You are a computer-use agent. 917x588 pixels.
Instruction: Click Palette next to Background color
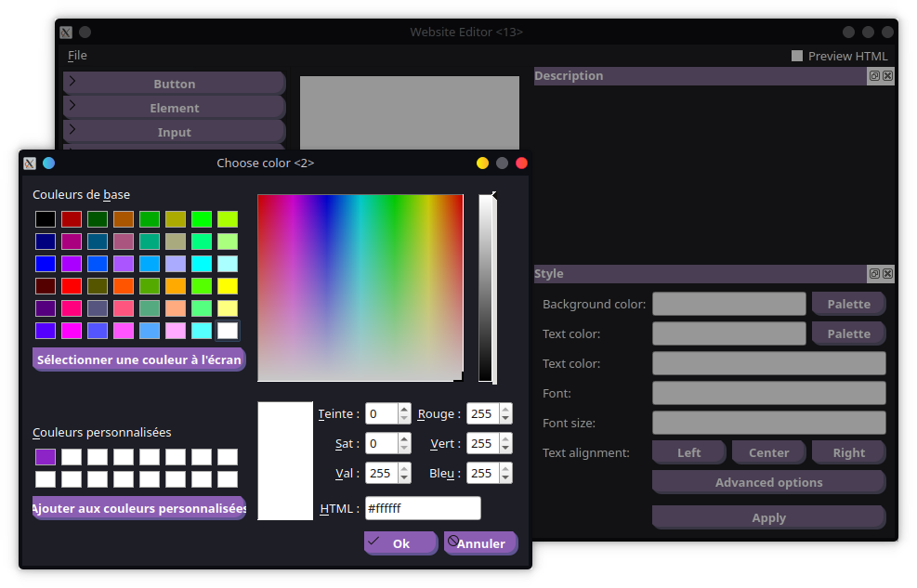pos(848,304)
